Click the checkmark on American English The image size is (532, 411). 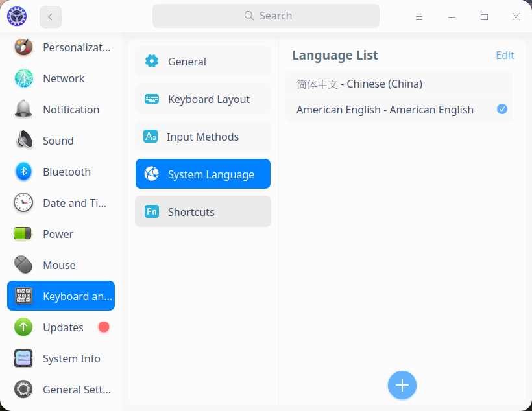502,109
